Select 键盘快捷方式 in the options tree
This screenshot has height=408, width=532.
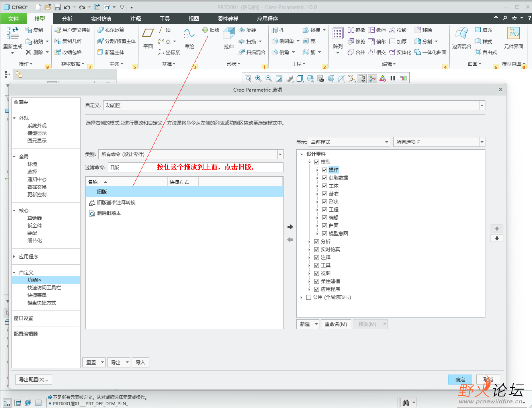pyautogui.click(x=42, y=303)
